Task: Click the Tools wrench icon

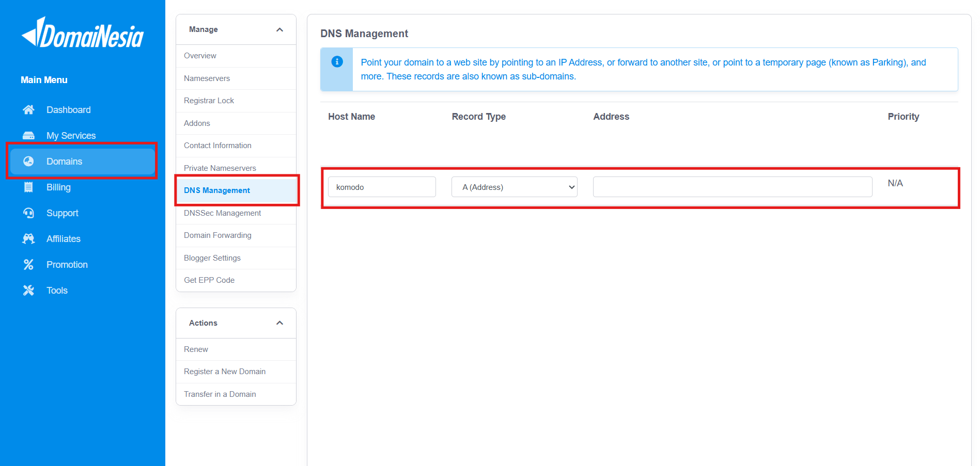Action: click(28, 291)
